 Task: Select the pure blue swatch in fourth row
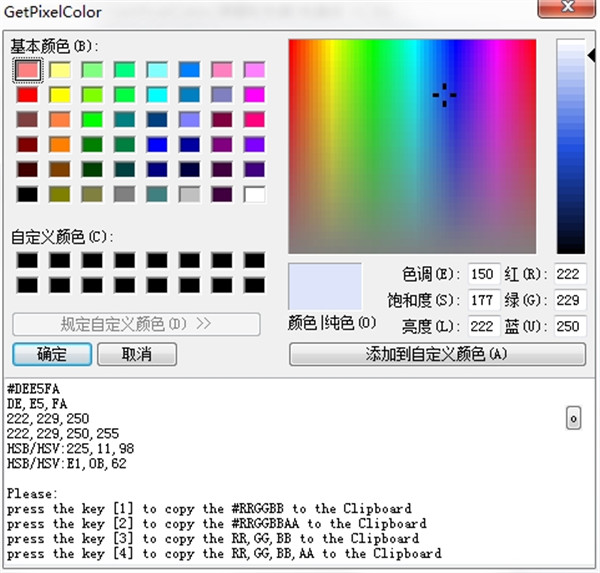(157, 145)
